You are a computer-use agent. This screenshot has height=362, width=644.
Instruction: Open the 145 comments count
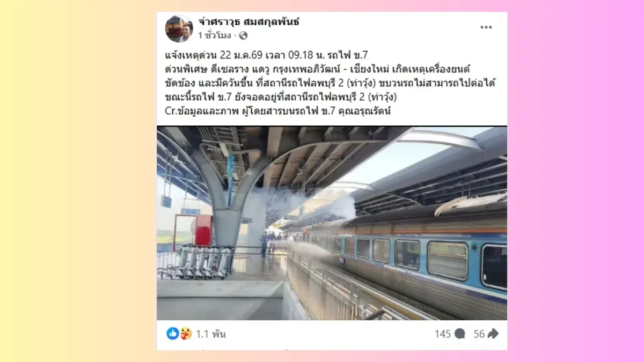tap(442, 334)
